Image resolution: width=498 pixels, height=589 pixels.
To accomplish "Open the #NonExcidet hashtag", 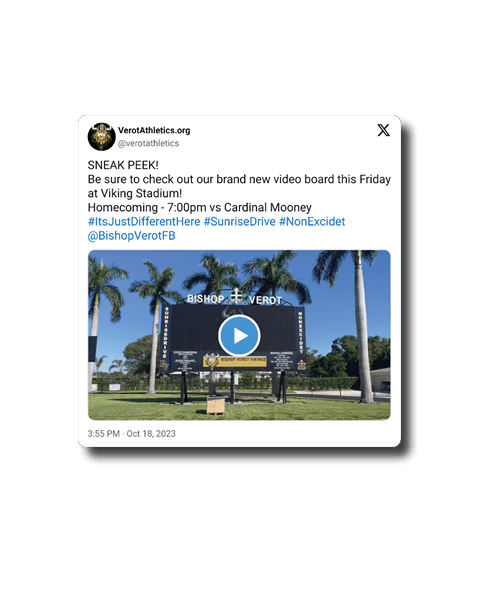I will 312,222.
